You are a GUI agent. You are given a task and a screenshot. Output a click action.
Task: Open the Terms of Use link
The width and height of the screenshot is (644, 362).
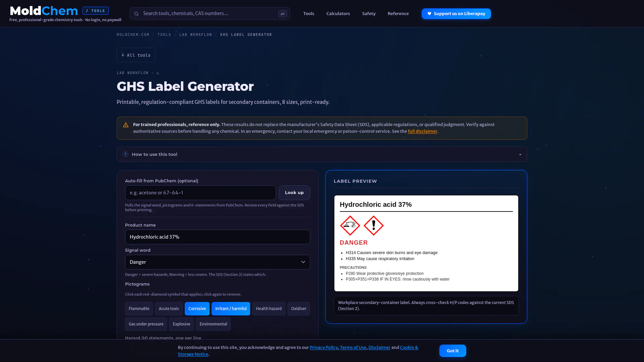(x=353, y=348)
